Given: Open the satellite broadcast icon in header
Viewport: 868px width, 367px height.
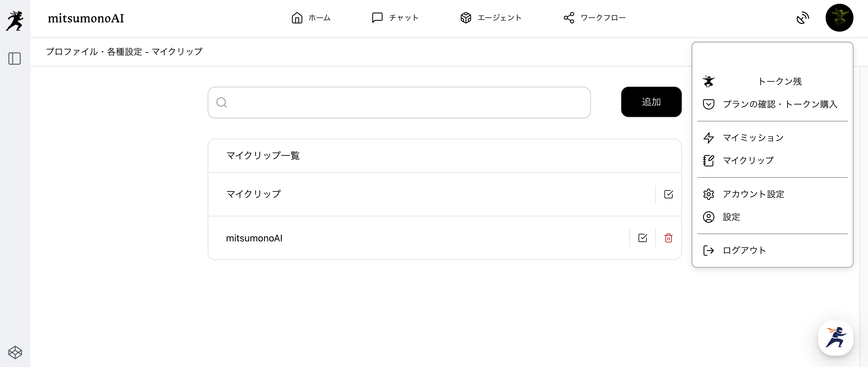Looking at the screenshot, I should (x=803, y=18).
